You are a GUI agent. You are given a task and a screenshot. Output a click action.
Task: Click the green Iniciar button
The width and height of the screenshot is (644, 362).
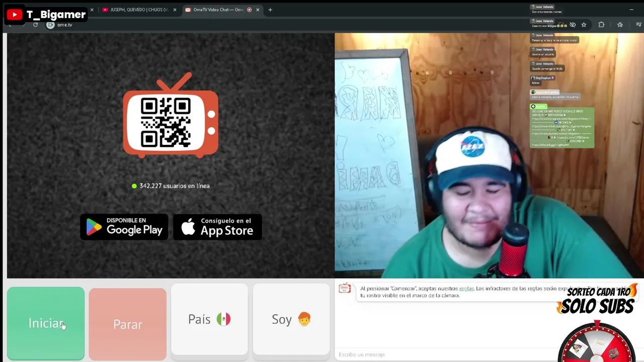pyautogui.click(x=46, y=323)
